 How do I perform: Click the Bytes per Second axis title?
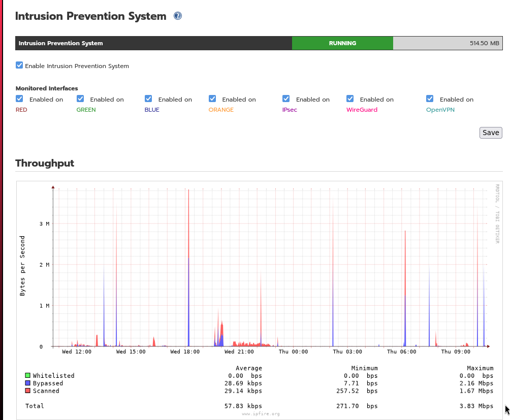click(22, 266)
